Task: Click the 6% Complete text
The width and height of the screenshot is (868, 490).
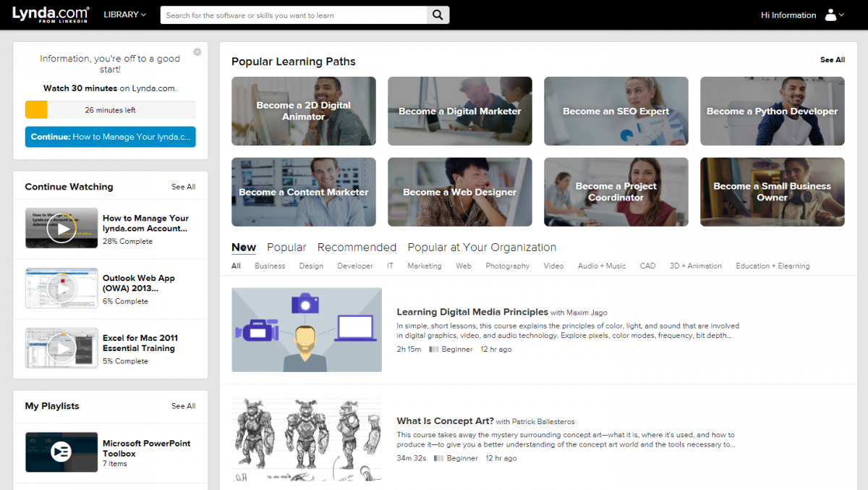Action: click(x=125, y=301)
